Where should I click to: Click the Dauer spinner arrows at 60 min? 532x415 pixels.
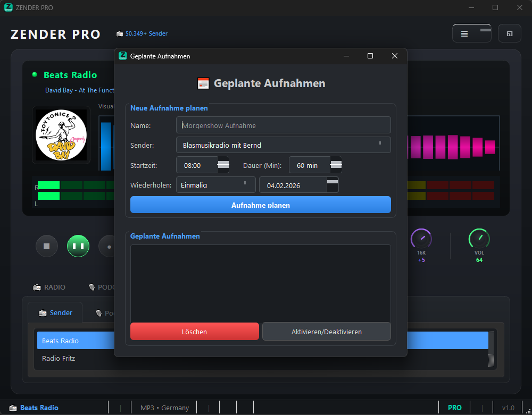336,165
